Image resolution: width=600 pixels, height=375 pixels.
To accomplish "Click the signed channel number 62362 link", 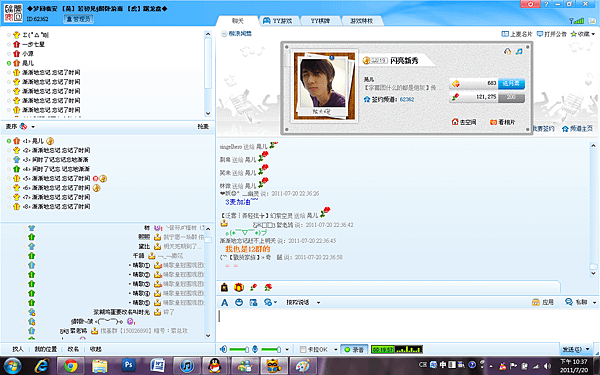I will tap(407, 99).
